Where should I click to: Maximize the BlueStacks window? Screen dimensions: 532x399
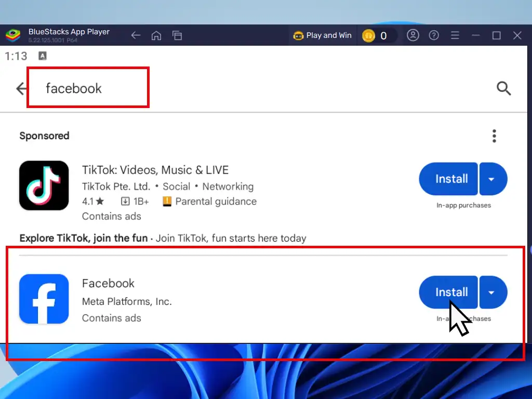pyautogui.click(x=496, y=35)
